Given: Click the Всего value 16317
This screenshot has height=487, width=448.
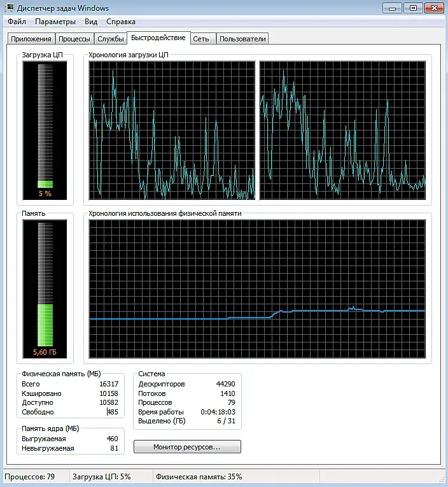Looking at the screenshot, I should [x=109, y=385].
